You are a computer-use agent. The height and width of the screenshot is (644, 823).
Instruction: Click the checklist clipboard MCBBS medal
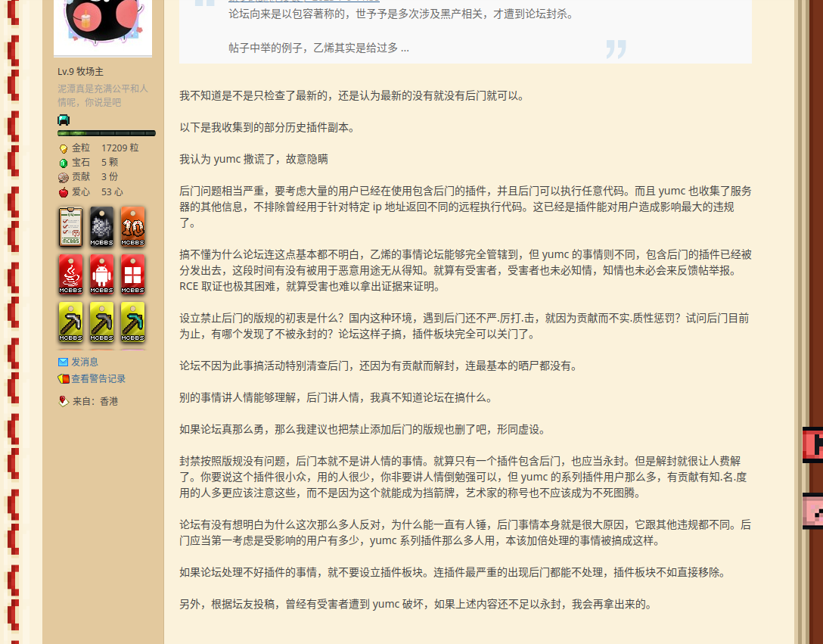pyautogui.click(x=70, y=226)
